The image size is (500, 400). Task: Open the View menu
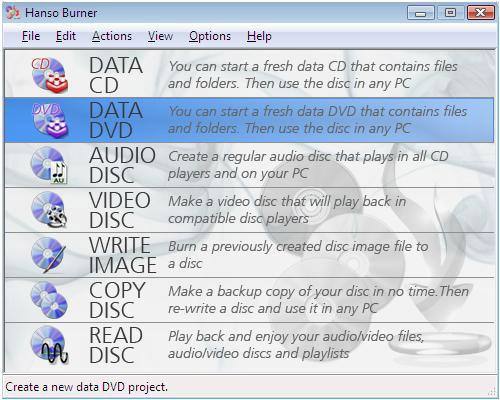pos(160,36)
